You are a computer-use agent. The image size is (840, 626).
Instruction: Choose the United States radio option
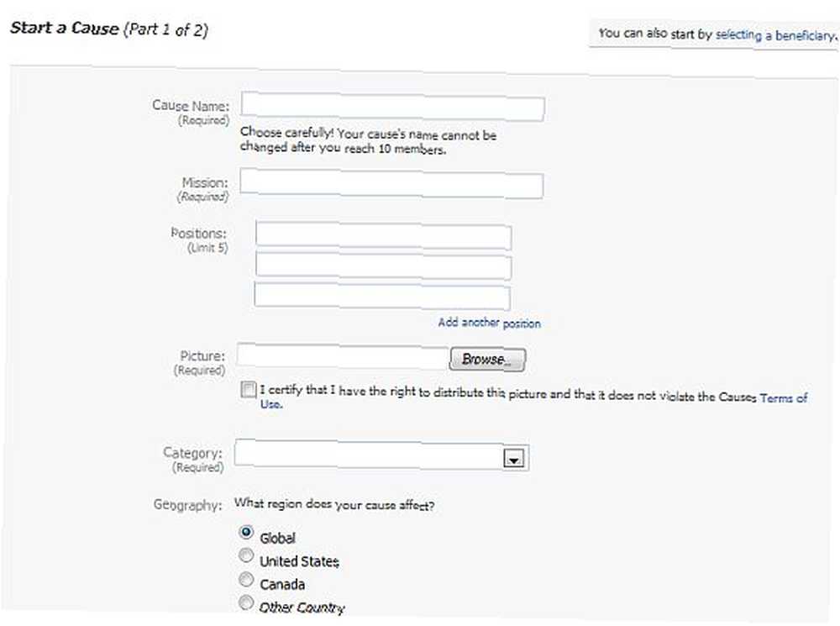(246, 555)
